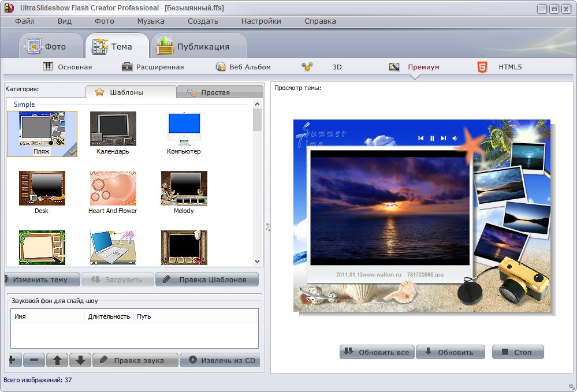
Task: Move audio track down with the arrow
Action: click(80, 360)
